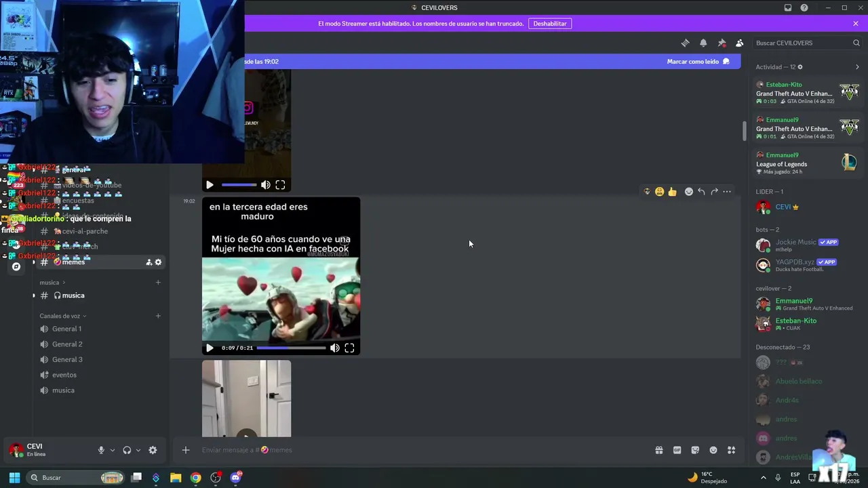
Task: Show pinned messages
Action: pyautogui.click(x=722, y=43)
